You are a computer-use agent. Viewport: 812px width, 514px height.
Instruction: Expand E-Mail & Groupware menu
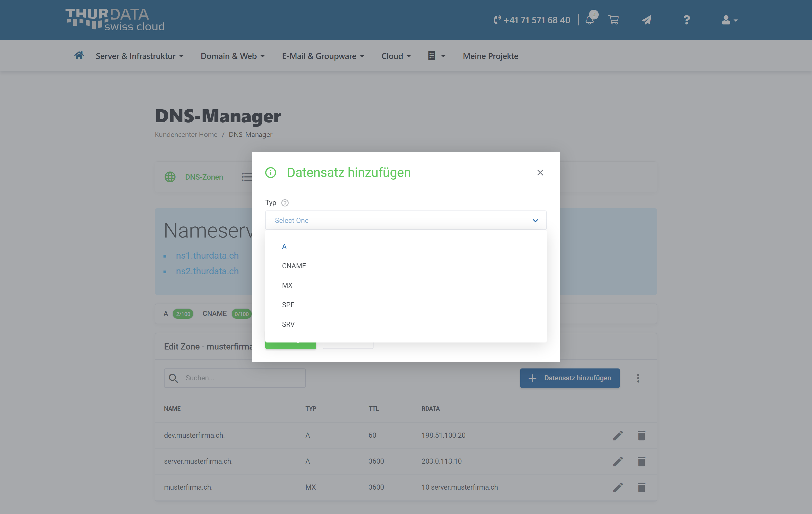tap(323, 56)
